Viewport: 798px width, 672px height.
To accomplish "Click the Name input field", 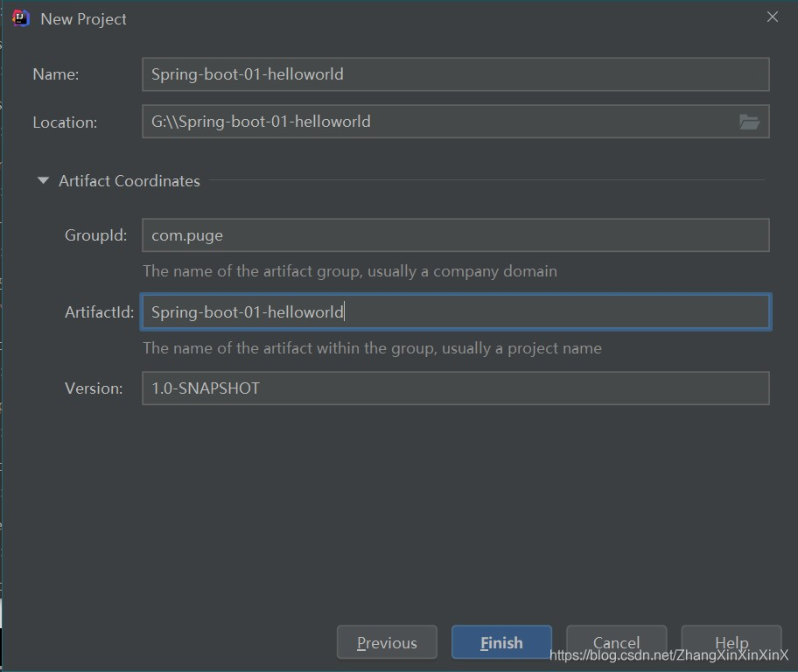I will [x=456, y=74].
